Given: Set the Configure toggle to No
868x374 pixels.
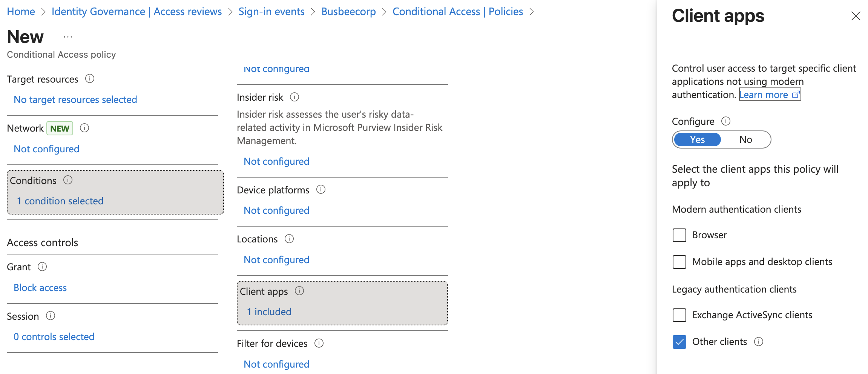Looking at the screenshot, I should pyautogui.click(x=745, y=139).
